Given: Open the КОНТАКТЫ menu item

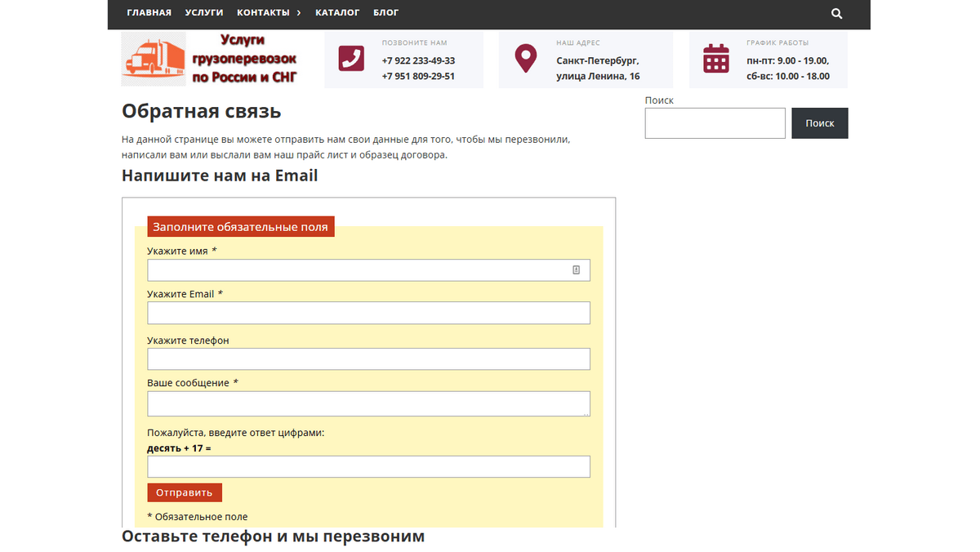Looking at the screenshot, I should pos(263,13).
